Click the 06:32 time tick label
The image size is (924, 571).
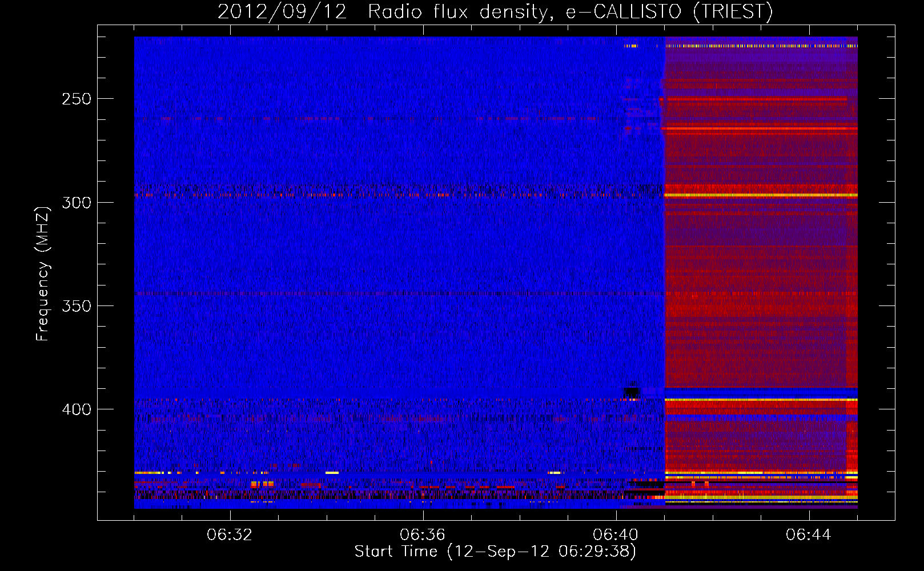pos(230,535)
